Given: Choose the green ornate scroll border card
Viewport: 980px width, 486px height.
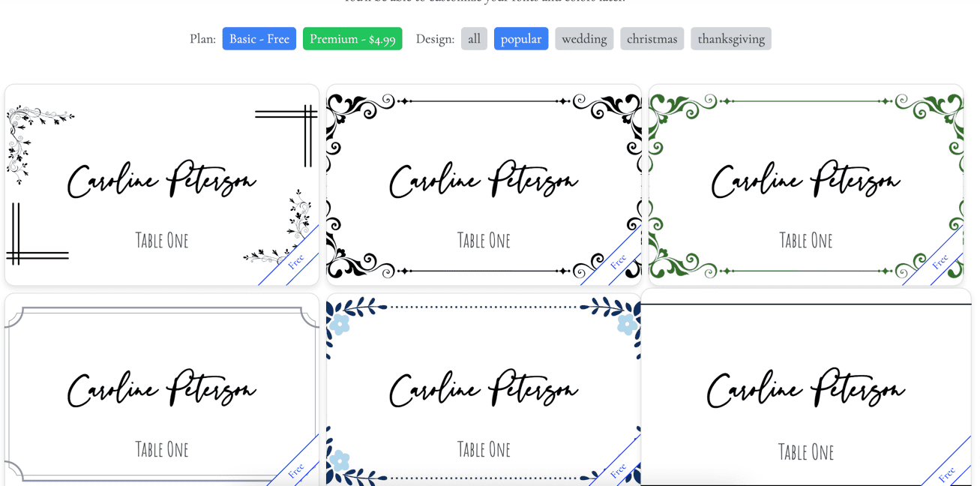Looking at the screenshot, I should [x=806, y=184].
